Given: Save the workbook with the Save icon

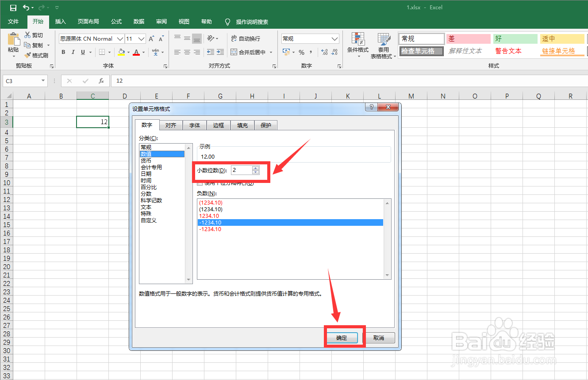Looking at the screenshot, I should (13, 8).
